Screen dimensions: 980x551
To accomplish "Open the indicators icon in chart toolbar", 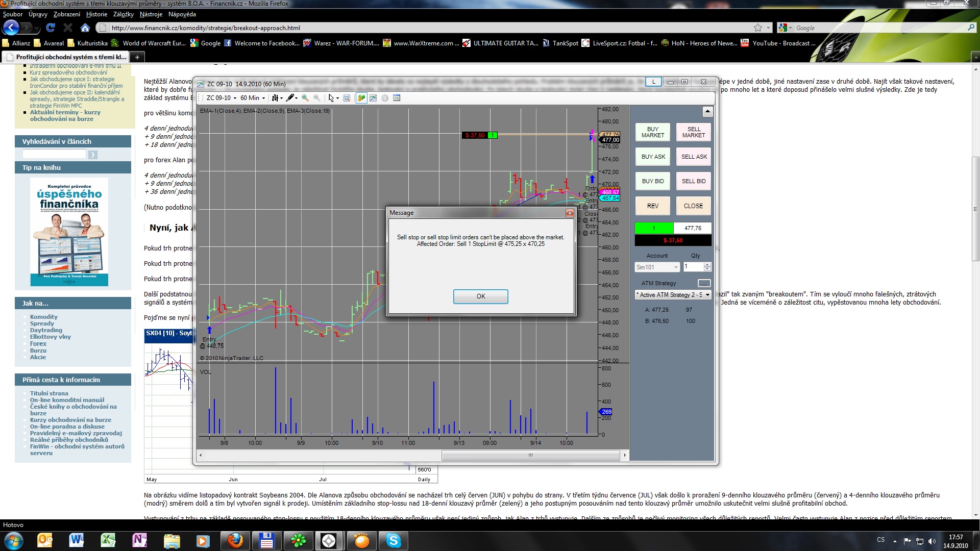I will coord(373,98).
